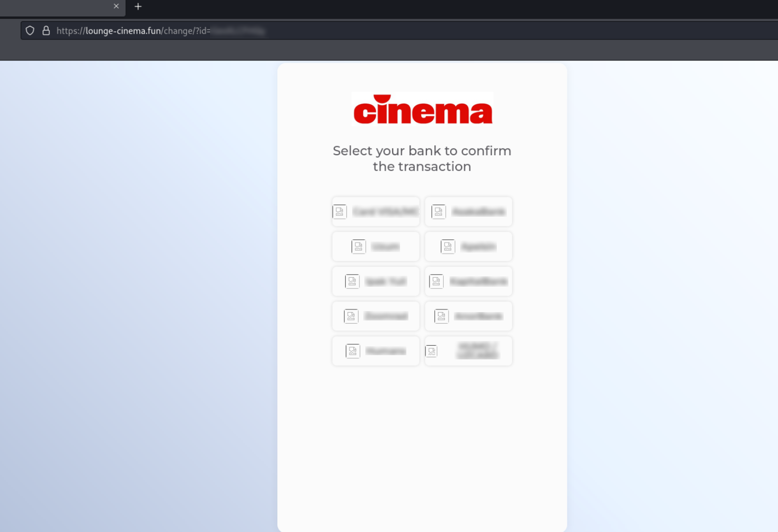
Task: Click the red cinema logo image
Action: coord(422,109)
